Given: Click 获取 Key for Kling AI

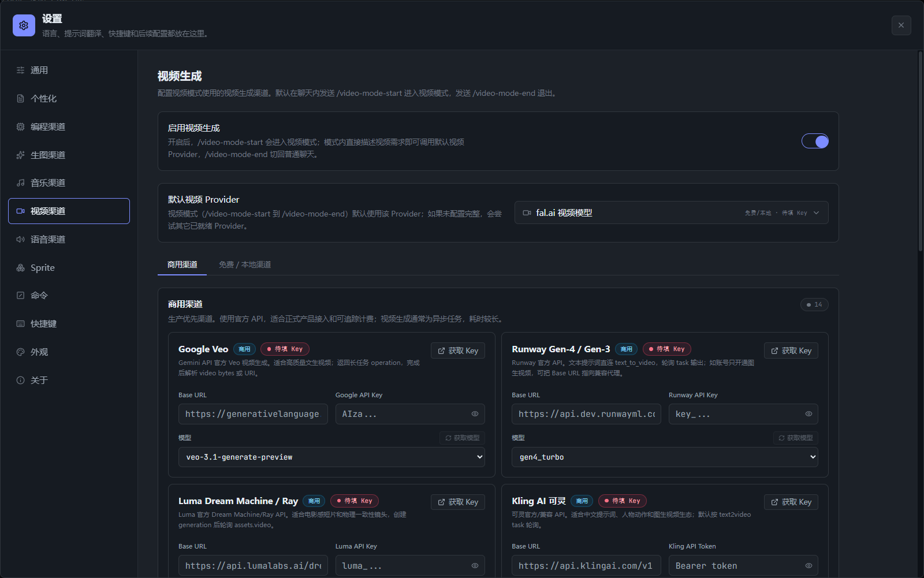Looking at the screenshot, I should pyautogui.click(x=791, y=502).
